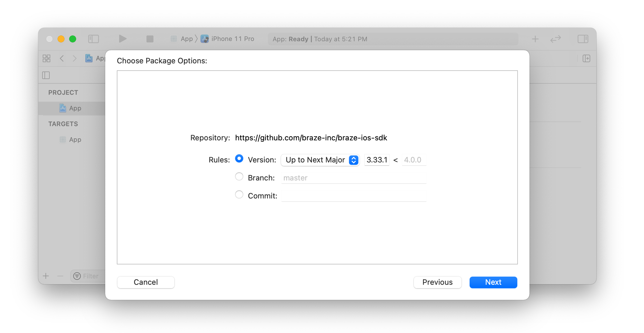The width and height of the screenshot is (644, 333).
Task: Open the Up to Next Major dropdown
Action: click(x=320, y=160)
